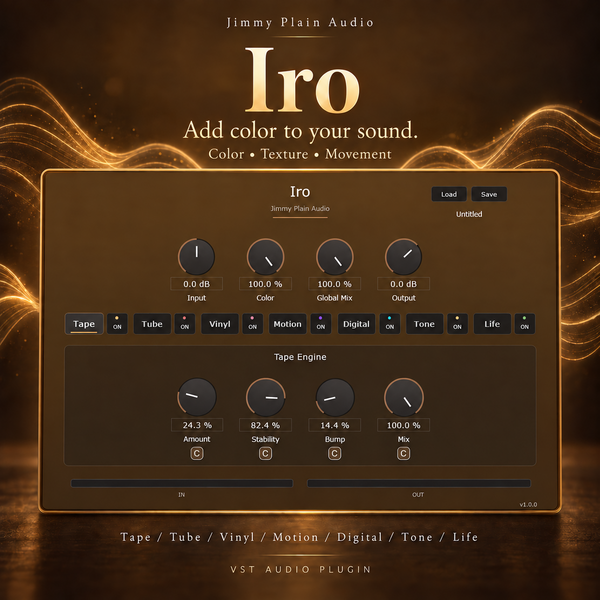Click the Global Mix knob
Screen dimensions: 600x600
334,257
